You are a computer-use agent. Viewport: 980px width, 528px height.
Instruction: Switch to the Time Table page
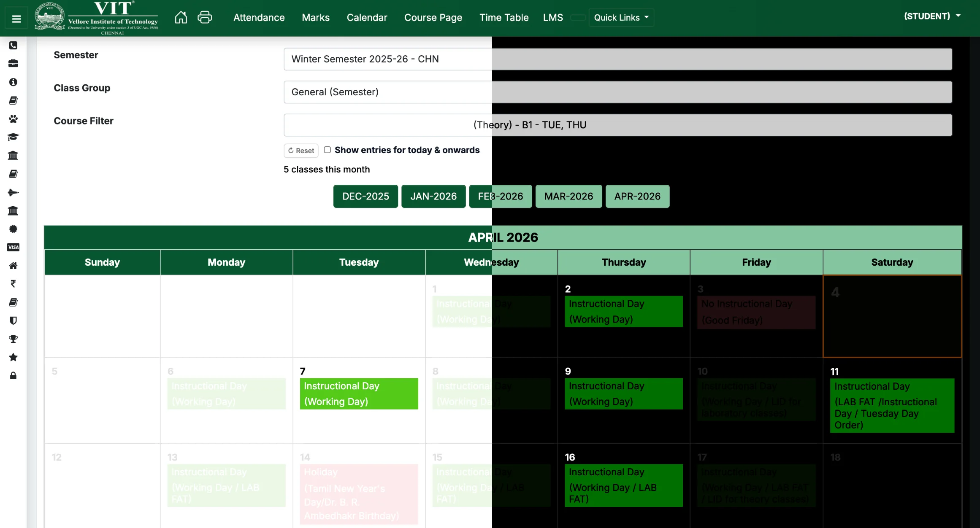(504, 17)
